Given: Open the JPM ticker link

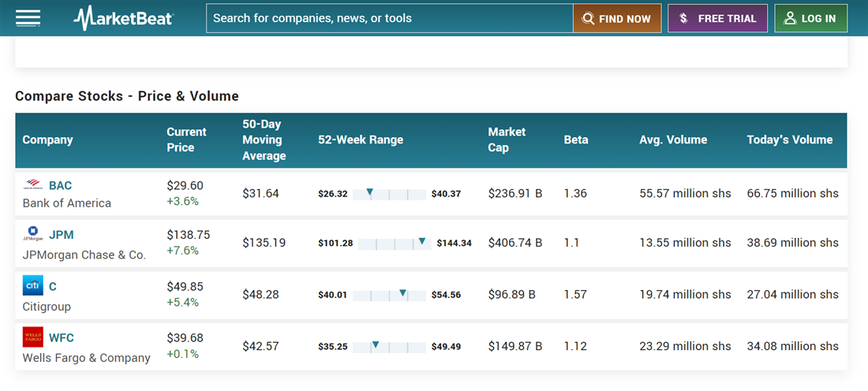Looking at the screenshot, I should pyautogui.click(x=61, y=234).
